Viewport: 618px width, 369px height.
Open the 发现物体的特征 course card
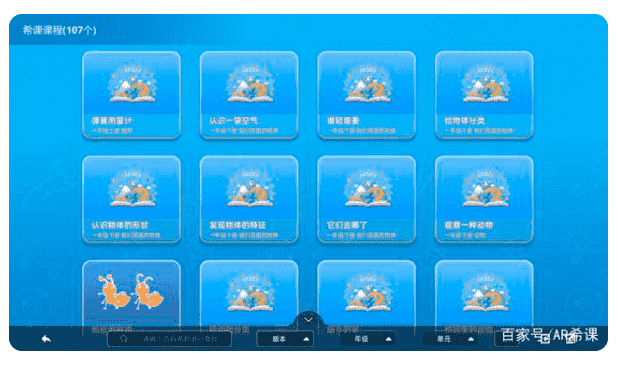click(x=249, y=199)
